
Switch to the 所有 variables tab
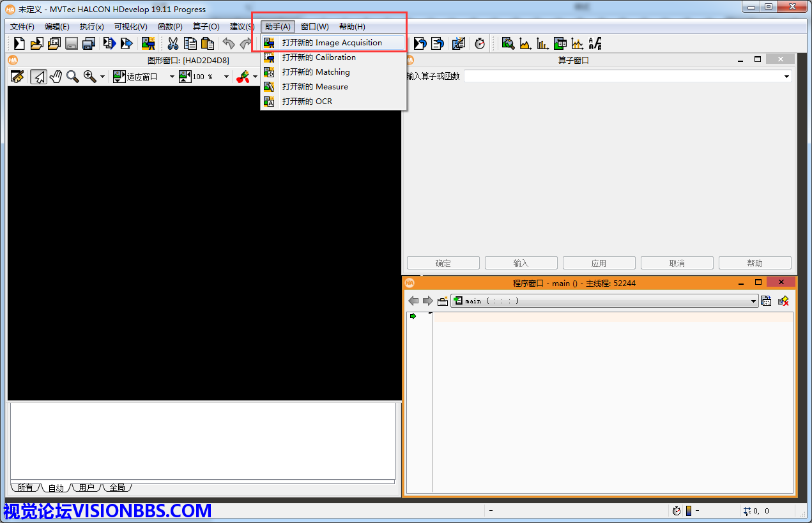(25, 487)
